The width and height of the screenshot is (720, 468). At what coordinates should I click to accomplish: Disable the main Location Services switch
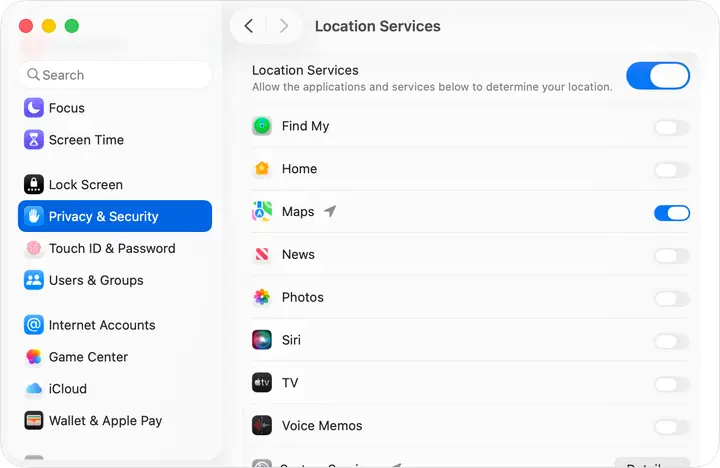(657, 76)
